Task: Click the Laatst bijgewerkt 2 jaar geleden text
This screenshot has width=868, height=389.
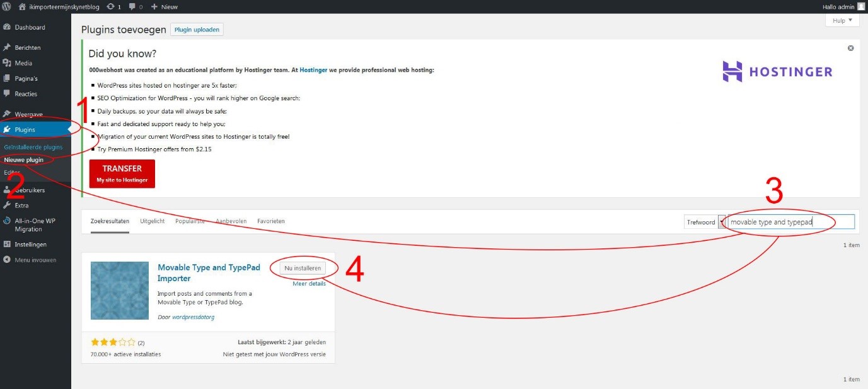Action: click(x=282, y=342)
